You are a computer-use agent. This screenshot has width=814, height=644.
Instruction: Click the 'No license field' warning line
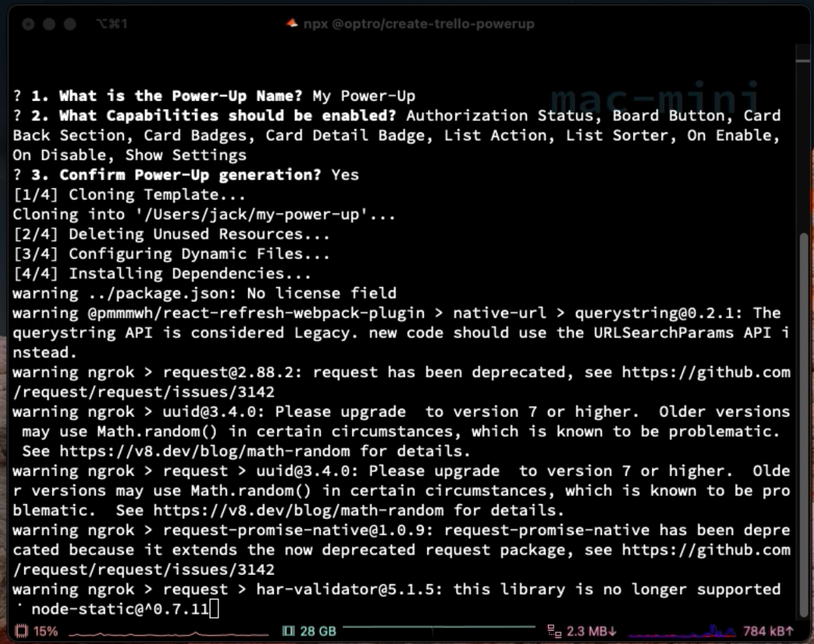tap(205, 293)
